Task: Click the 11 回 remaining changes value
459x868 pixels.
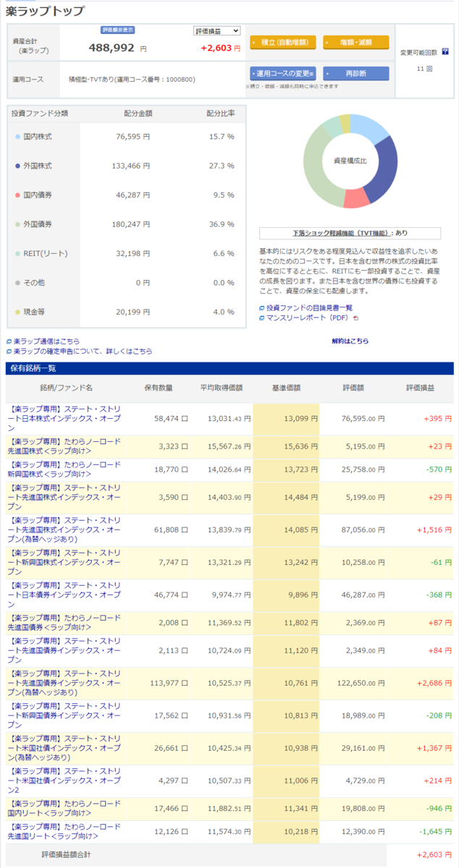Action: point(425,69)
